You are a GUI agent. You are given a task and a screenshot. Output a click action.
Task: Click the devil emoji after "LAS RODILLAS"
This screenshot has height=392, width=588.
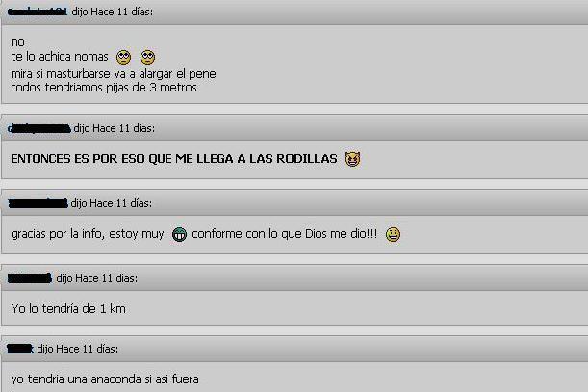coord(353,159)
